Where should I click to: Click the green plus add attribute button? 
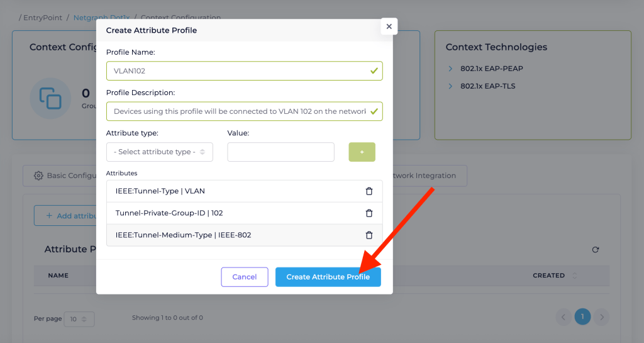tap(362, 152)
